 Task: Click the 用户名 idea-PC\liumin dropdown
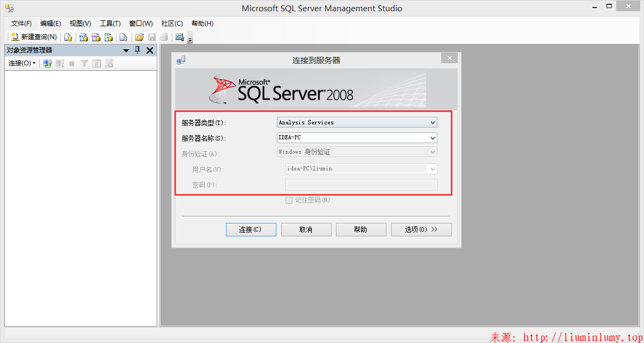pos(361,169)
